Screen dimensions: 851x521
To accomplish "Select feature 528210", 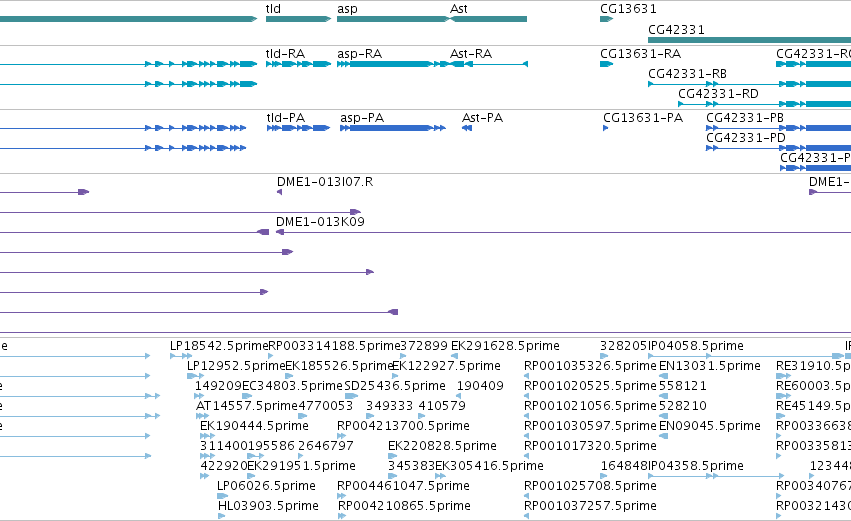I will click(x=663, y=416).
